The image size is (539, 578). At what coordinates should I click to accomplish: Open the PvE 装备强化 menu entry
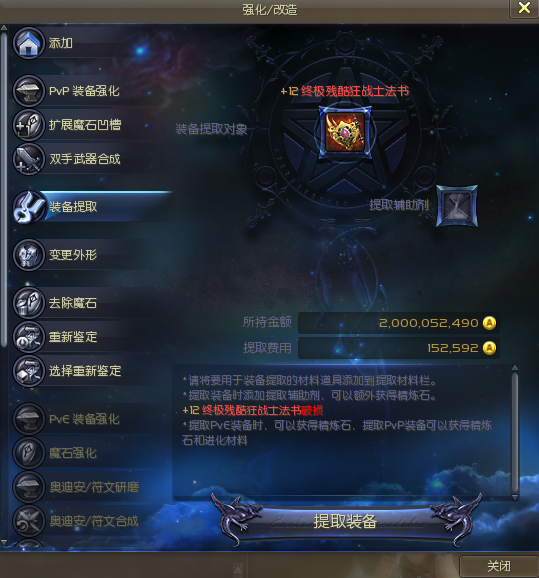pyautogui.click(x=93, y=419)
